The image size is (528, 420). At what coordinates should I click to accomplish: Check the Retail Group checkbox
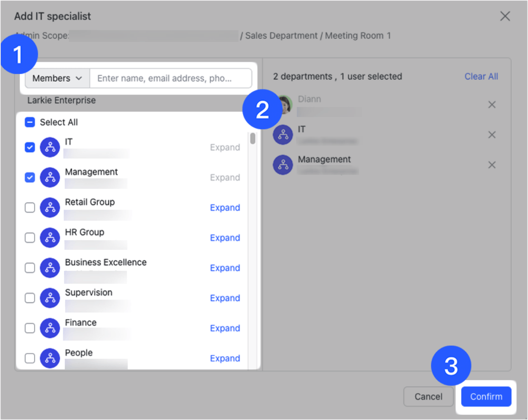coord(30,207)
